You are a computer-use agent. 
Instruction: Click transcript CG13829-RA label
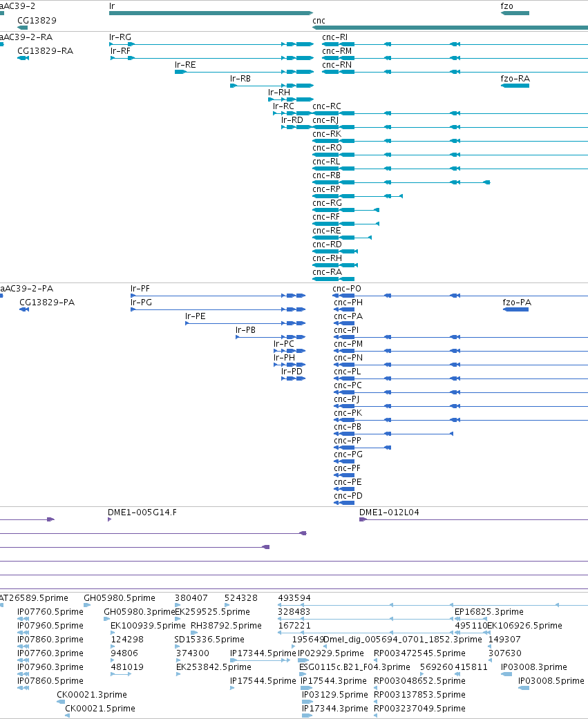click(x=46, y=51)
